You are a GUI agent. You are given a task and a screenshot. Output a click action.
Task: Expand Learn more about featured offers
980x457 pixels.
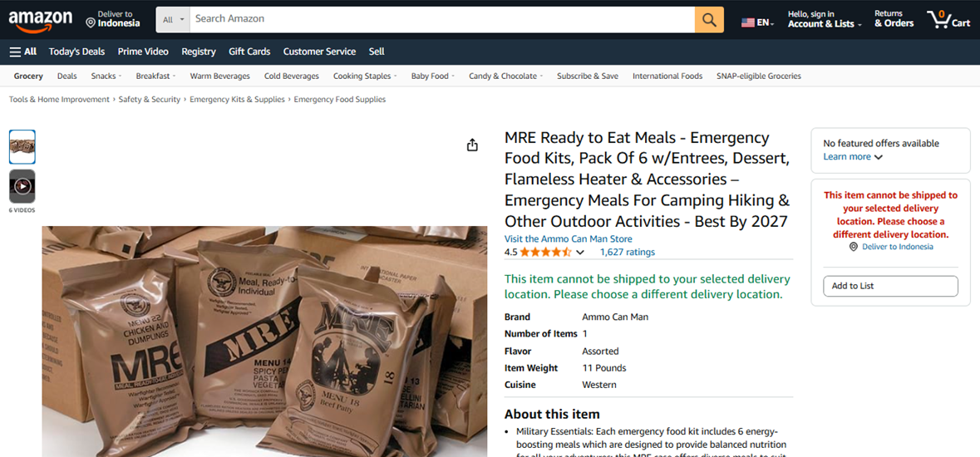pos(853,157)
